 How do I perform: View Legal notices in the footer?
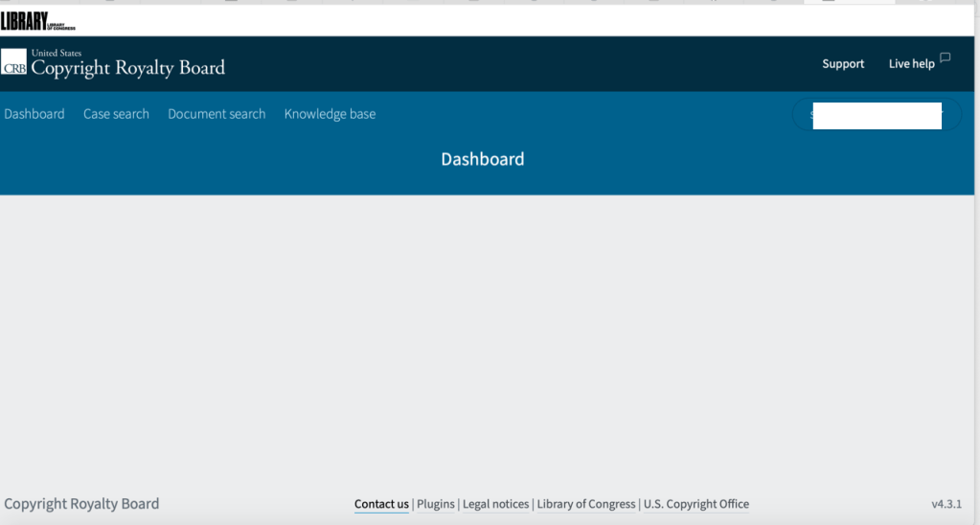[x=495, y=504]
